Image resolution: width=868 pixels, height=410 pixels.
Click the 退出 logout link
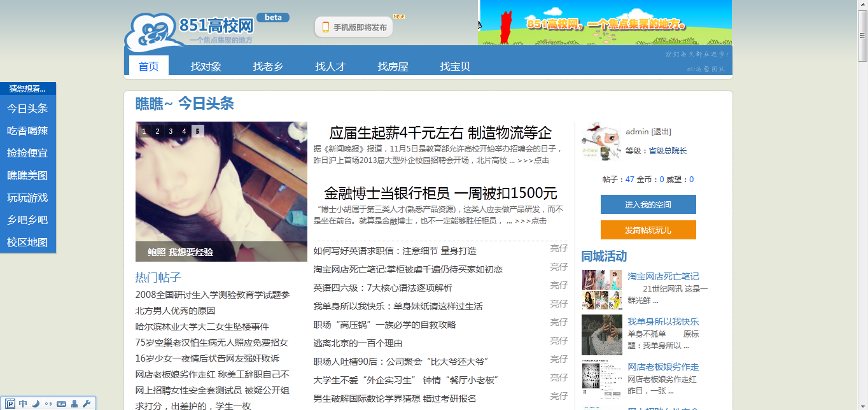pyautogui.click(x=661, y=132)
